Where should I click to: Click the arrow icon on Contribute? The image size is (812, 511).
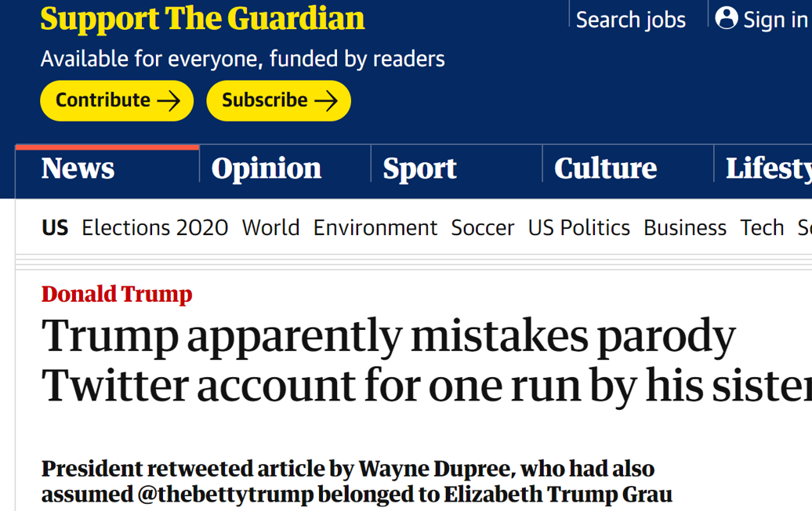(x=169, y=101)
